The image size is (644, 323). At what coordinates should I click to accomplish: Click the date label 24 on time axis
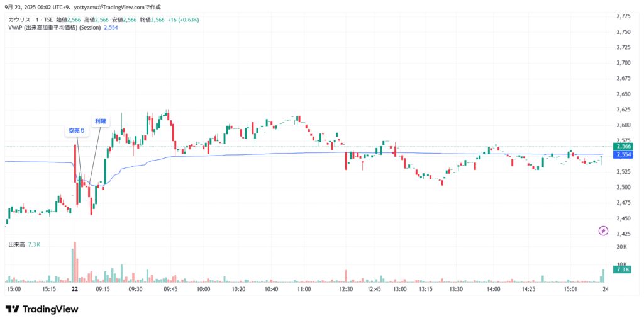click(x=604, y=289)
